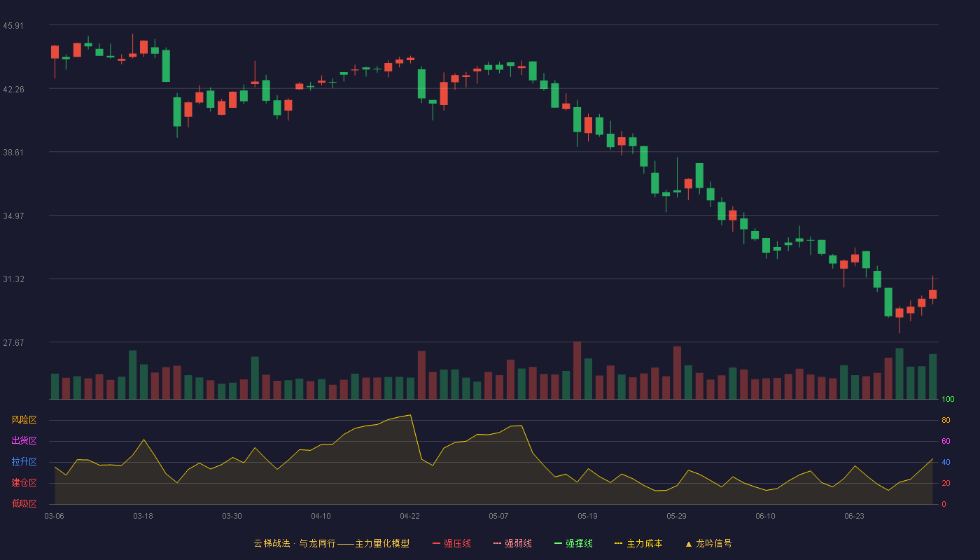Select the 拉升区 zone label
The height and width of the screenshot is (560, 980).
24,462
